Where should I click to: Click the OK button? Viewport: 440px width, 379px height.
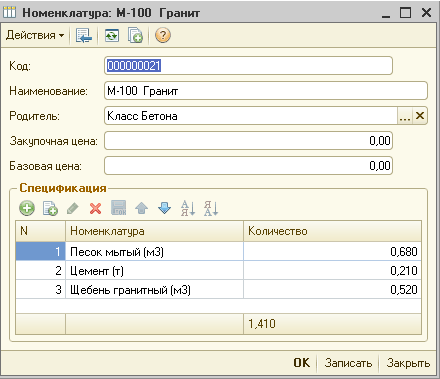point(302,363)
